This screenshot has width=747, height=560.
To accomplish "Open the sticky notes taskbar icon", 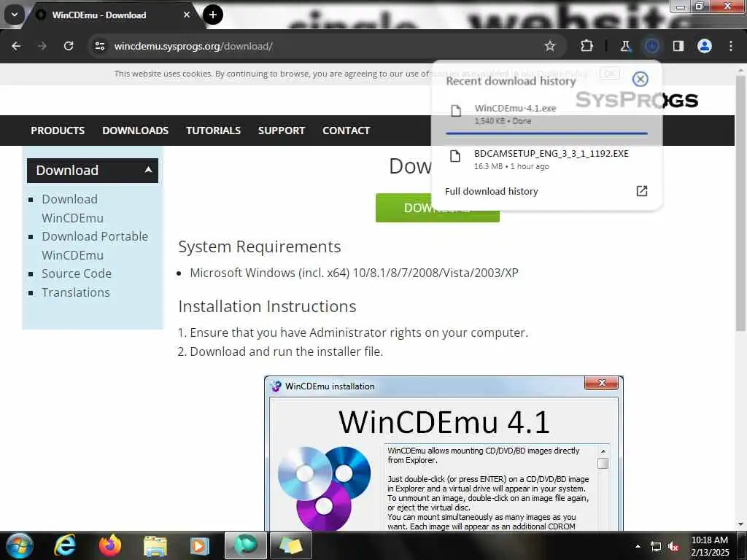I will pos(290,545).
